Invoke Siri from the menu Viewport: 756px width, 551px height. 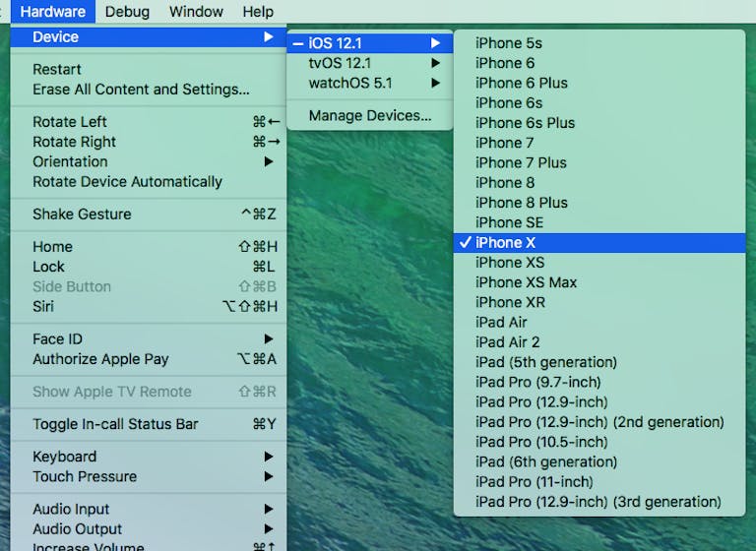point(149,307)
